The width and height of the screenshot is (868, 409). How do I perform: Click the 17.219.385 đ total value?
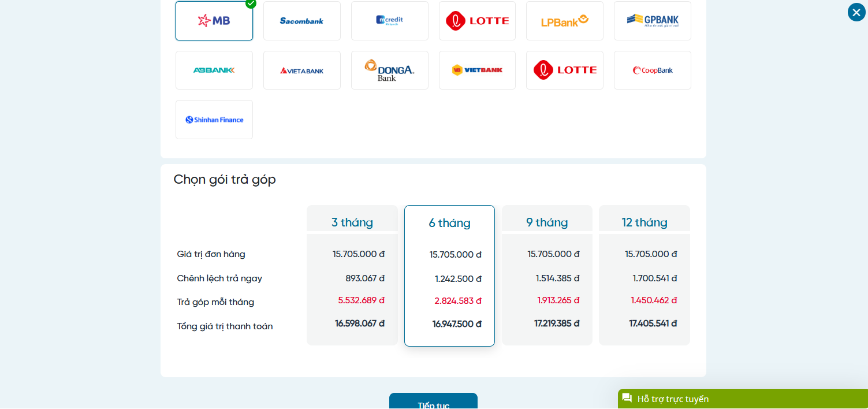pos(557,324)
